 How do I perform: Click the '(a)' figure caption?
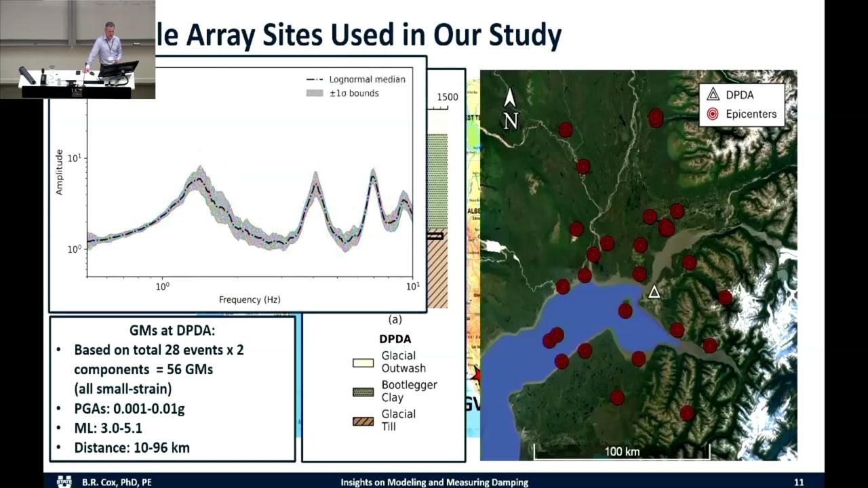pos(395,319)
